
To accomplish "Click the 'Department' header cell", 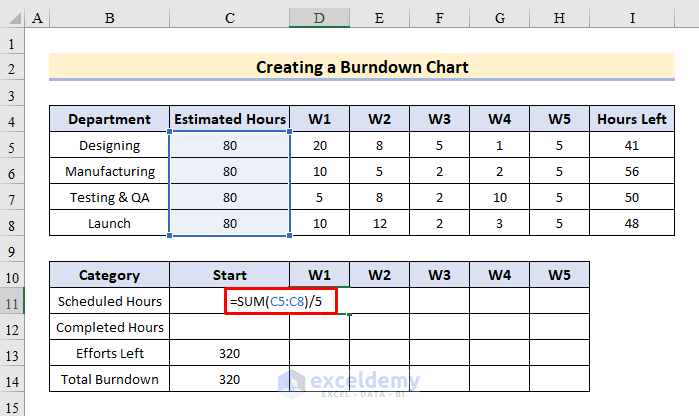I will click(109, 120).
